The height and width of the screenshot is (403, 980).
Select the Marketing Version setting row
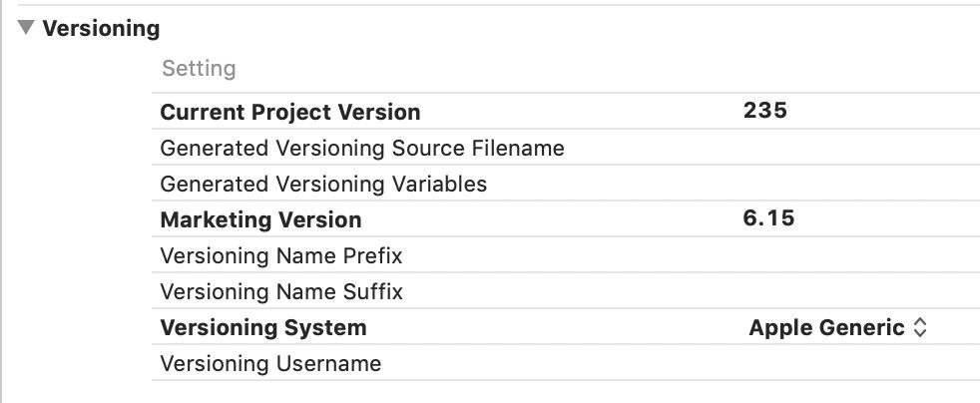click(x=260, y=219)
